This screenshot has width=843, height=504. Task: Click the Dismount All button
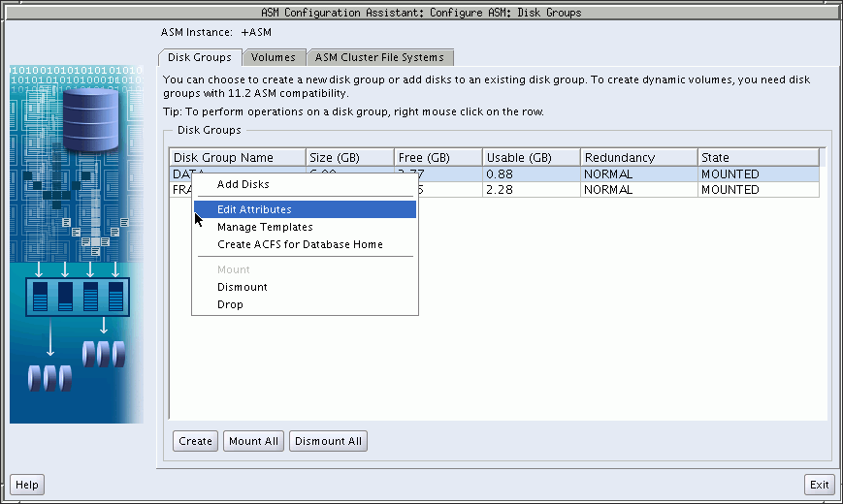(x=328, y=441)
